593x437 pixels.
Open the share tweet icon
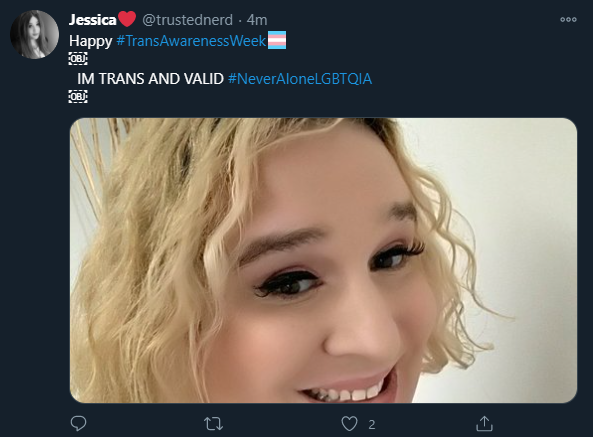484,423
